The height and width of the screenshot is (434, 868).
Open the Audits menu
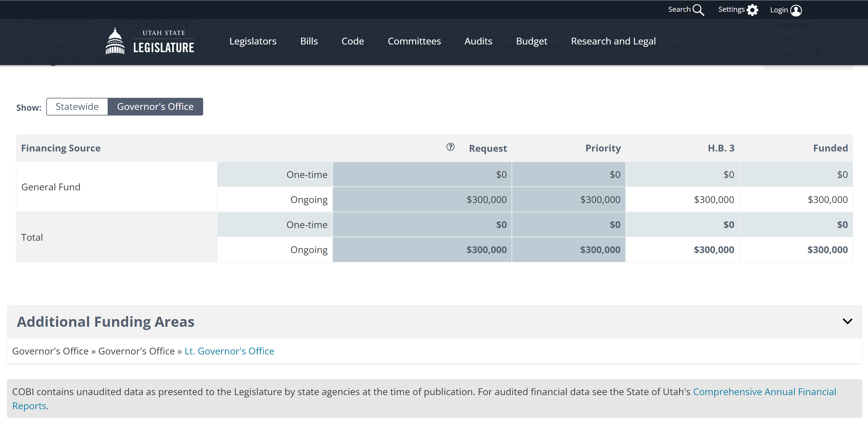pyautogui.click(x=478, y=41)
